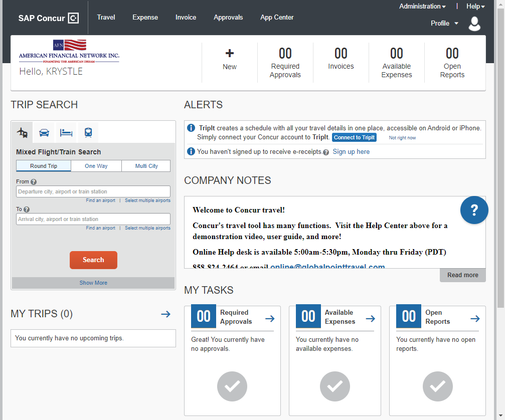Screen dimensions: 505x420
Task: Select the hotel search bed icon
Action: pyautogui.click(x=66, y=132)
